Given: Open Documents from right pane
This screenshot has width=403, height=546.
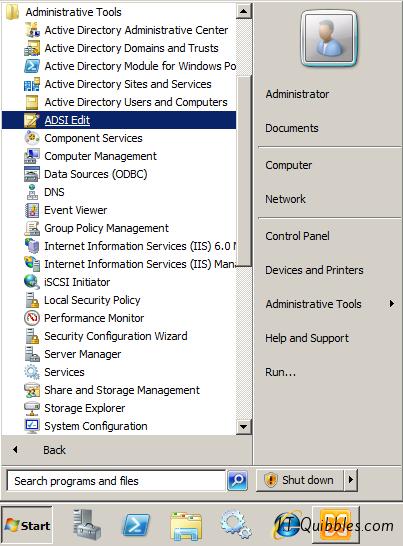Looking at the screenshot, I should (x=292, y=128).
